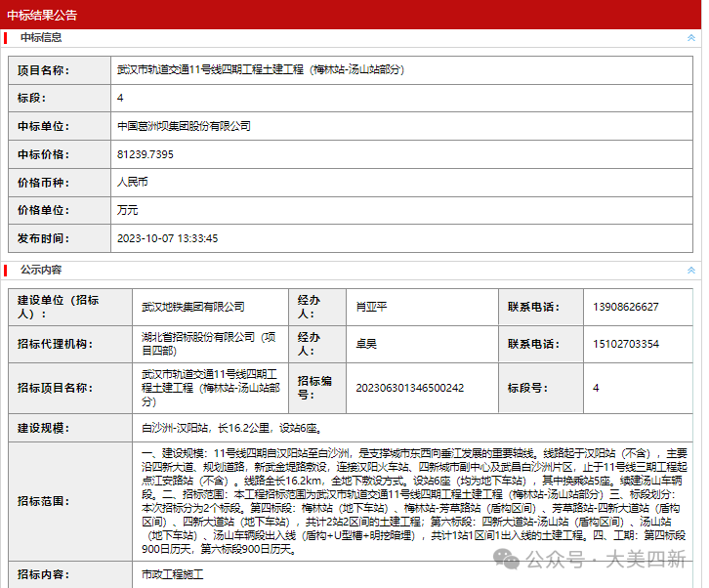The image size is (709, 588).
Task: Click the bid price value 81239.7395
Action: coord(145,154)
